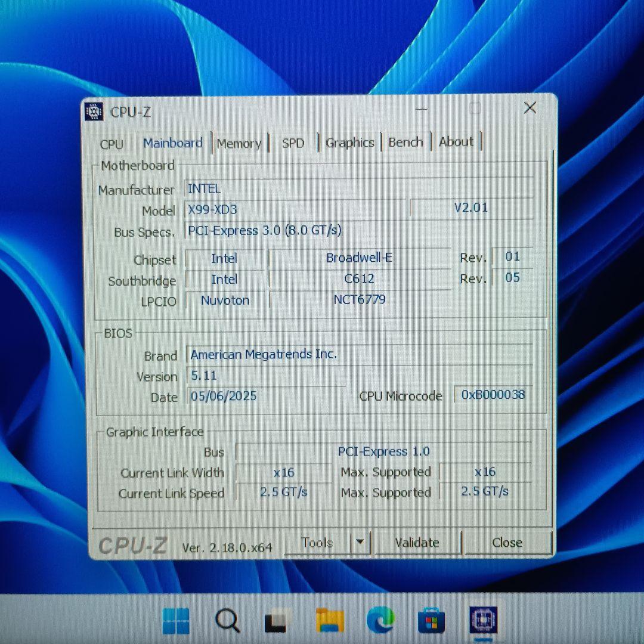Minimize the CPU-Z window
The image size is (644, 644).
pos(422,109)
